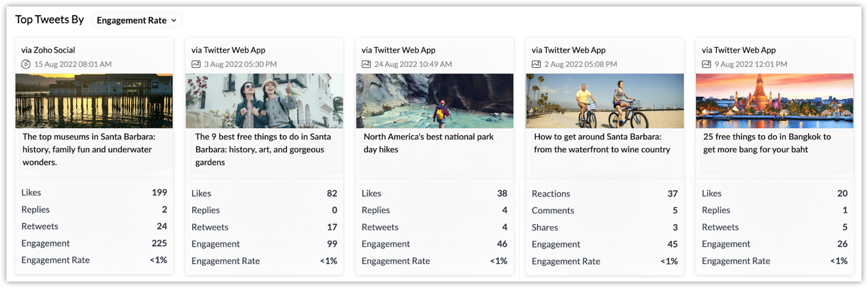
Task: Click the dropdown chevron next to Engagement Rate
Action: pos(174,20)
